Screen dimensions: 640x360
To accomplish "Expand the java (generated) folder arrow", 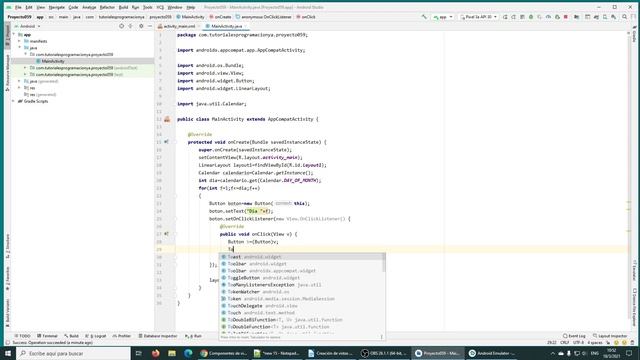I will 20,81.
